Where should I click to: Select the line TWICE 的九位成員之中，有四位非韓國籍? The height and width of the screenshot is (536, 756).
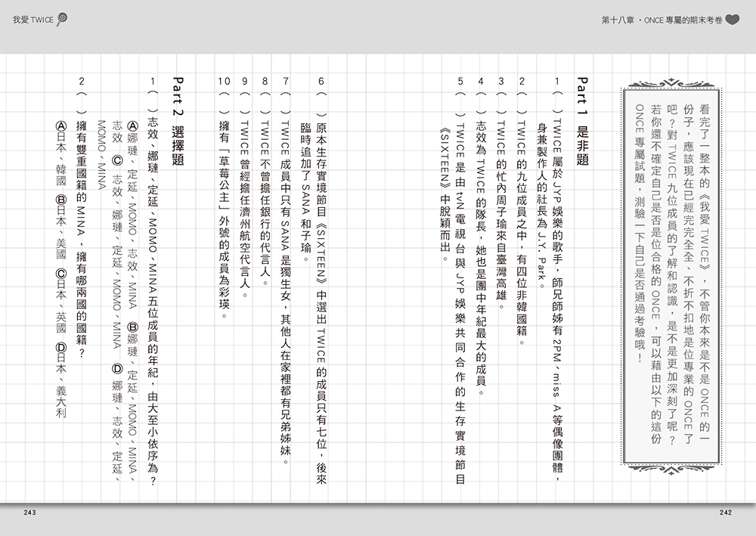coord(521,232)
